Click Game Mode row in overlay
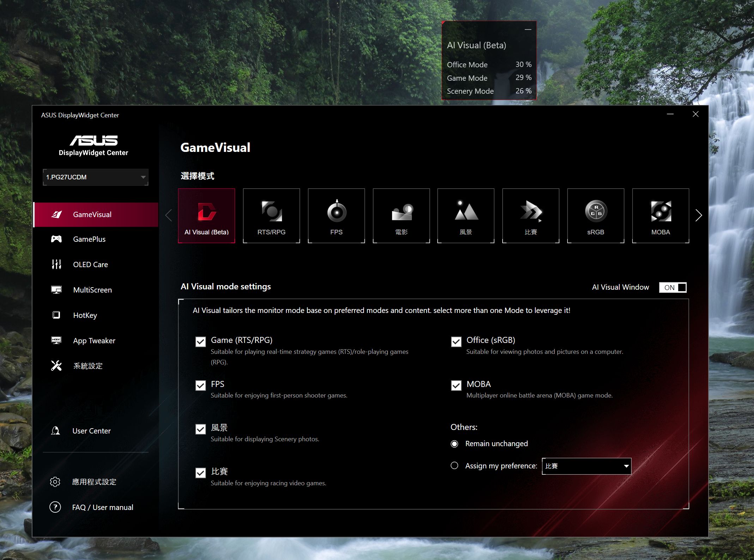Viewport: 754px width, 560px height. pos(489,78)
